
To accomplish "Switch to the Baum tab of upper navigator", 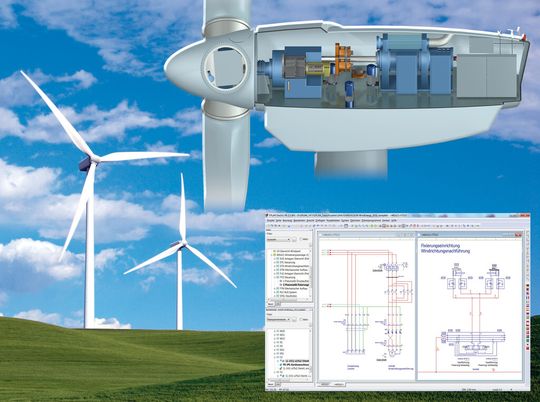I will pyautogui.click(x=270, y=304).
